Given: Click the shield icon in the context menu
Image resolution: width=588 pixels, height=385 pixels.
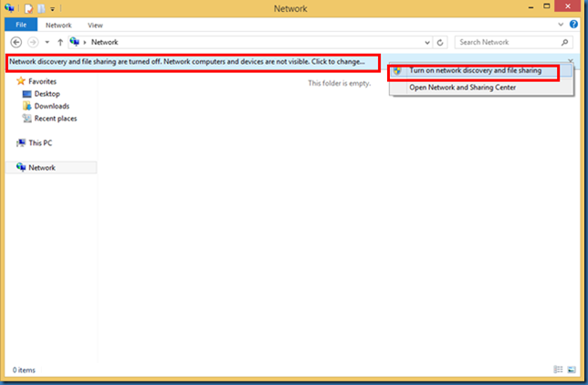Looking at the screenshot, I should [397, 70].
